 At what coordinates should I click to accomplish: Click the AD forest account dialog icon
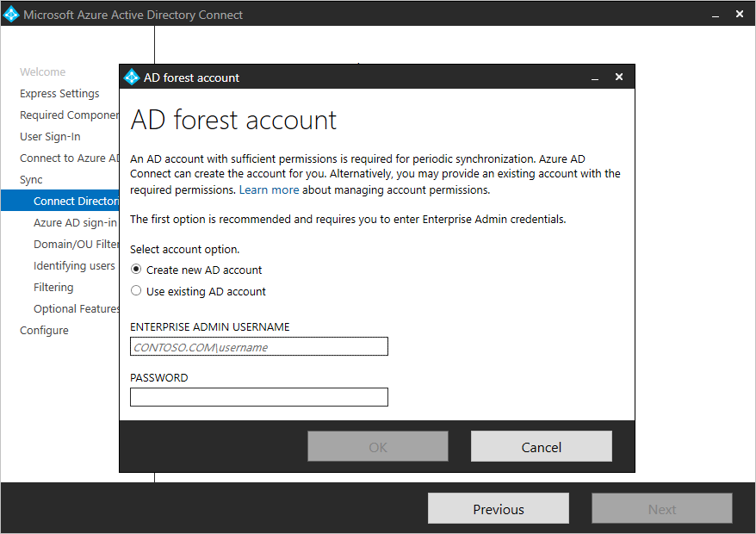pyautogui.click(x=132, y=77)
